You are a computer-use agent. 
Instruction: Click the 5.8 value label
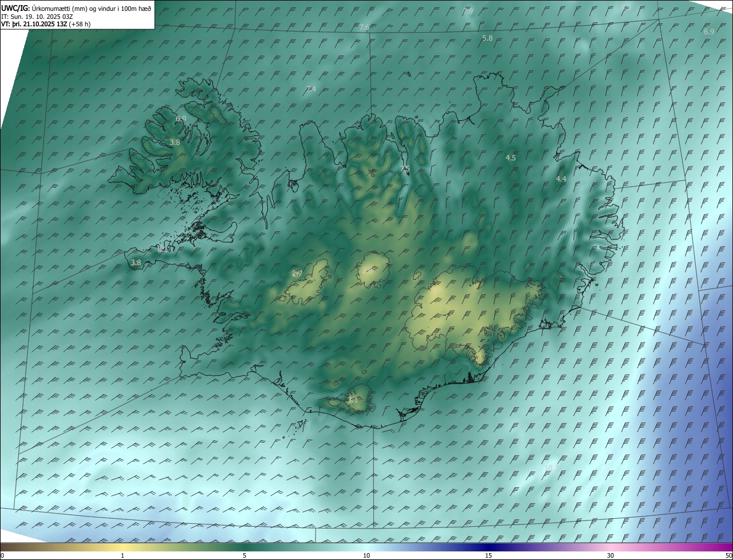[x=487, y=38]
